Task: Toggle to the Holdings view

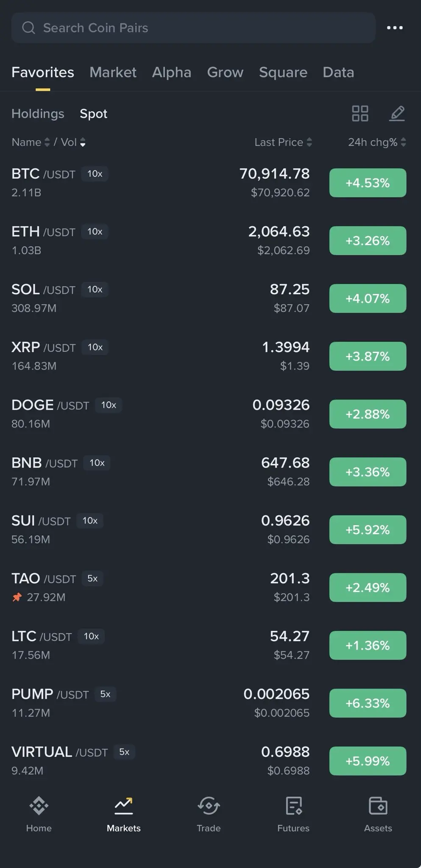Action: [38, 114]
